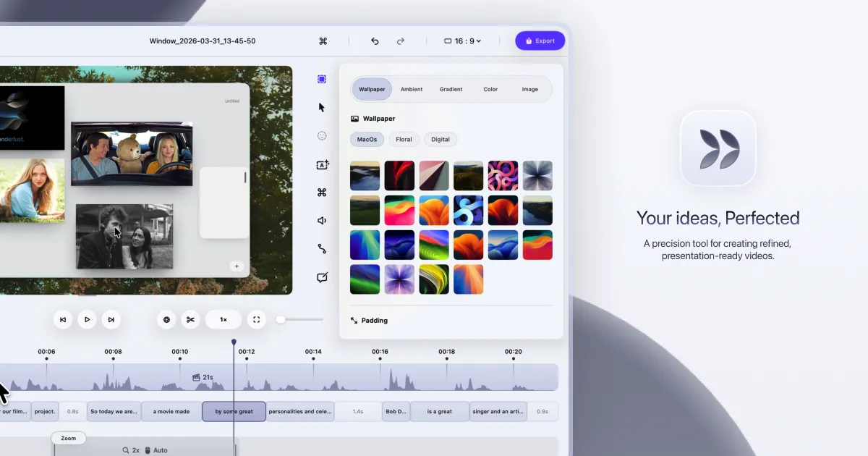Click the Zoom track label
This screenshot has width=868, height=456.
point(69,438)
